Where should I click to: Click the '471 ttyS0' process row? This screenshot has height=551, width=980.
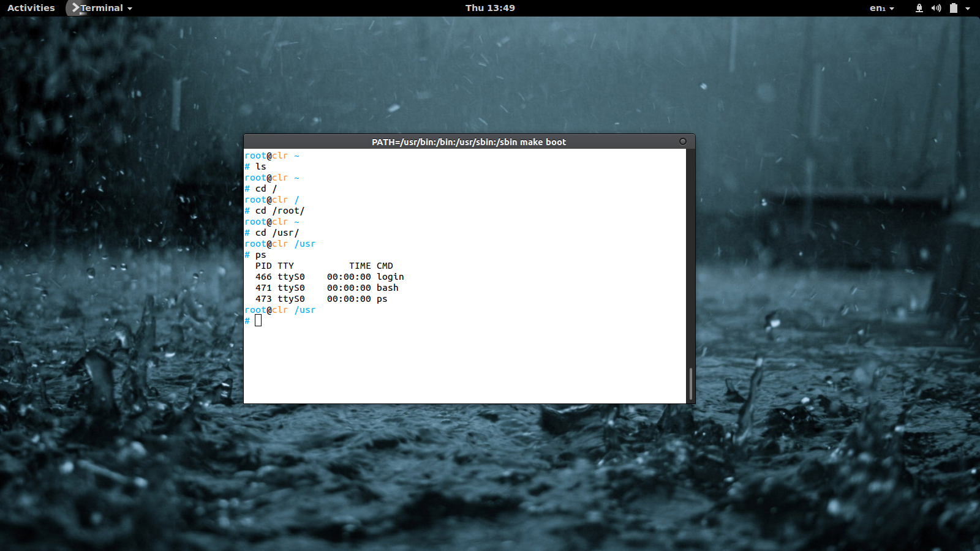[327, 288]
